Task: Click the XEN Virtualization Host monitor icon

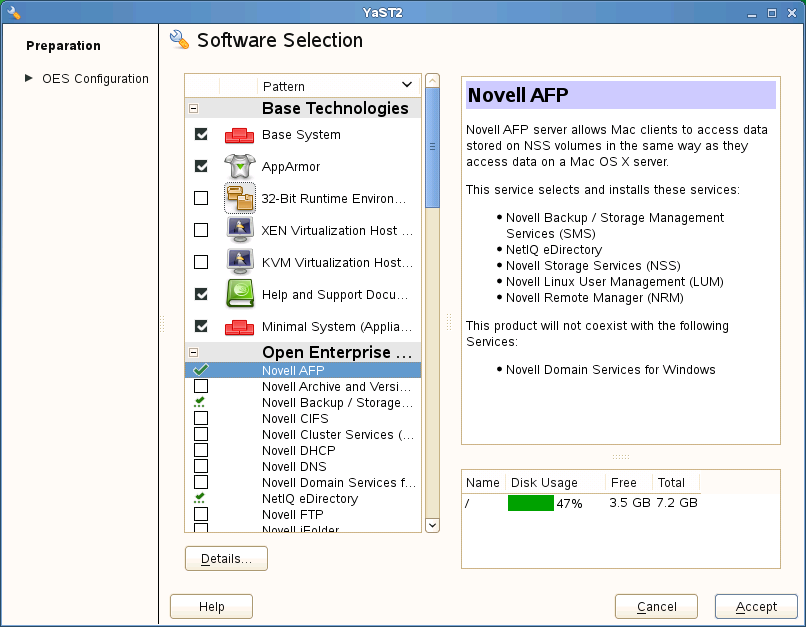Action: tap(239, 230)
